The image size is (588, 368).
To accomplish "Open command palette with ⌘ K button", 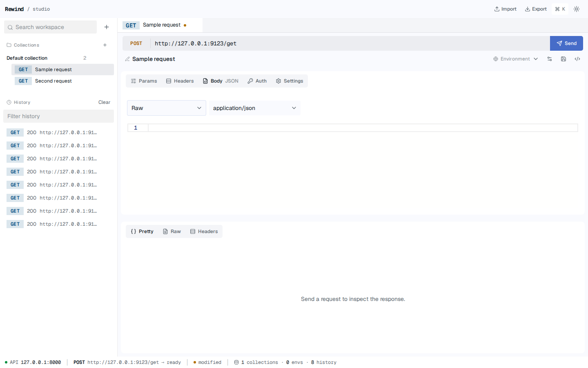I will click(x=560, y=9).
